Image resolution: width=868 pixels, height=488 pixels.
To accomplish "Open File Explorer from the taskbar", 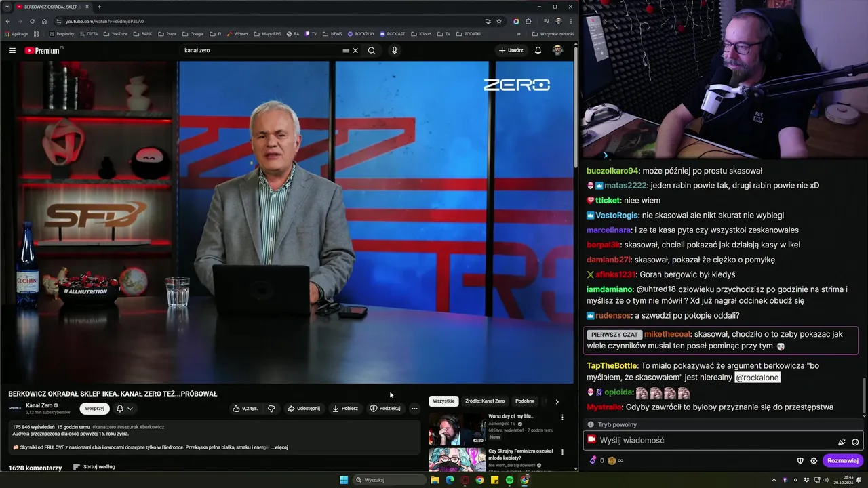I will coord(435,480).
